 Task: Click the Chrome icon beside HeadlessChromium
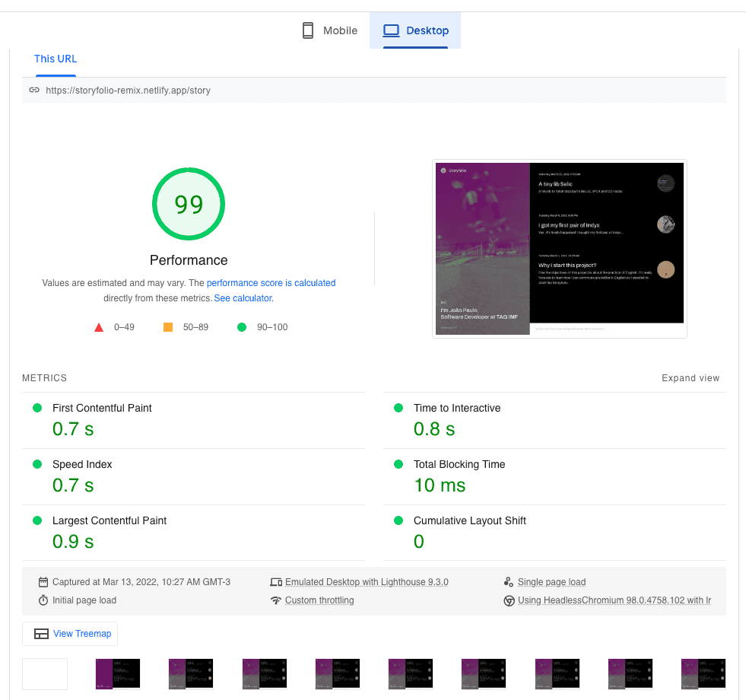509,600
